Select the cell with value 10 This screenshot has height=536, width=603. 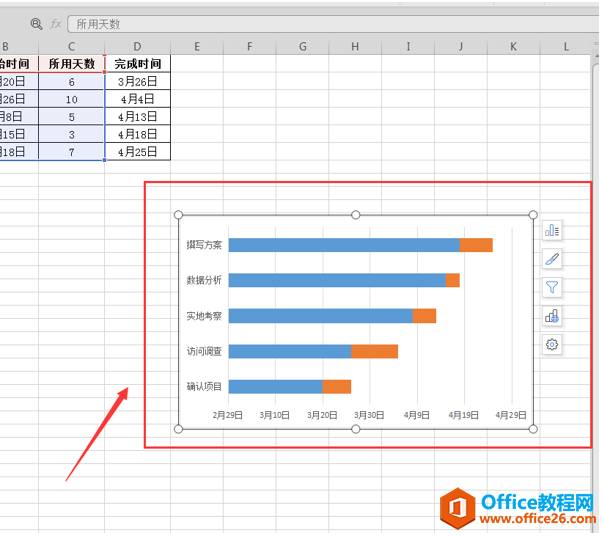pos(72,100)
